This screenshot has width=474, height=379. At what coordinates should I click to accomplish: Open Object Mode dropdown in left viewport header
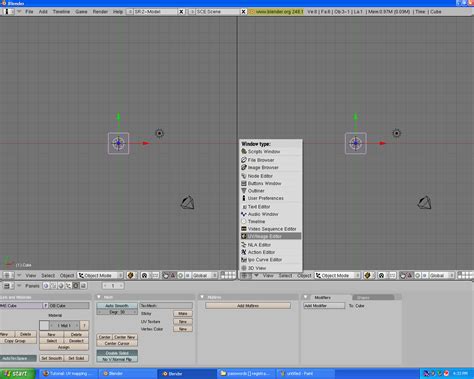pyautogui.click(x=100, y=275)
